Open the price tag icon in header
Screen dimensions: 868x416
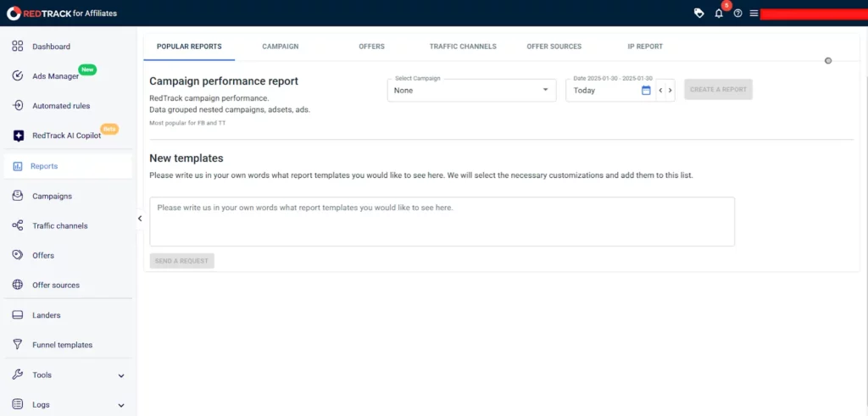pyautogui.click(x=699, y=14)
